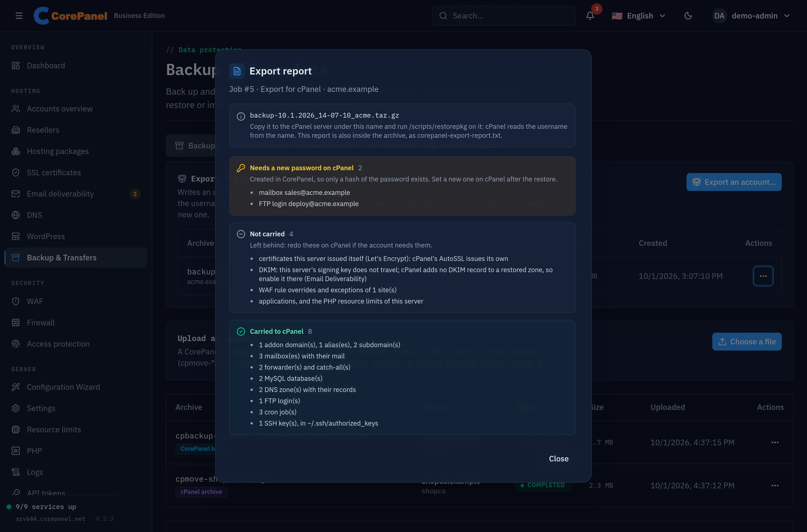Open actions menu for 4:37:15 PM upload
807x532 pixels.
click(x=775, y=442)
